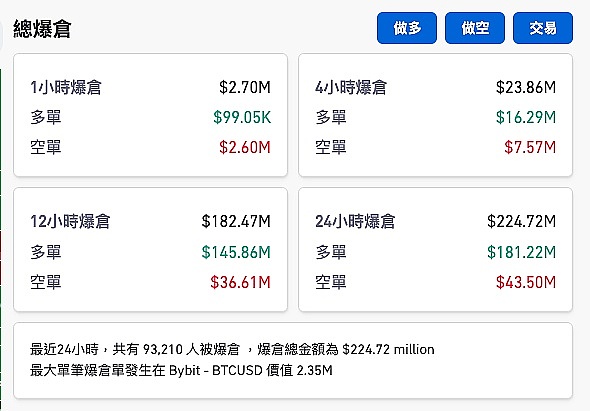Click 空單 label in 12小時爆倉 card
This screenshot has width=590, height=411.
point(46,282)
